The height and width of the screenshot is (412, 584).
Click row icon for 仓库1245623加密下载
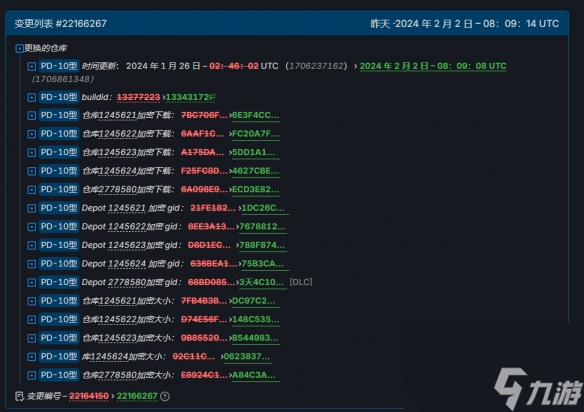click(x=32, y=153)
